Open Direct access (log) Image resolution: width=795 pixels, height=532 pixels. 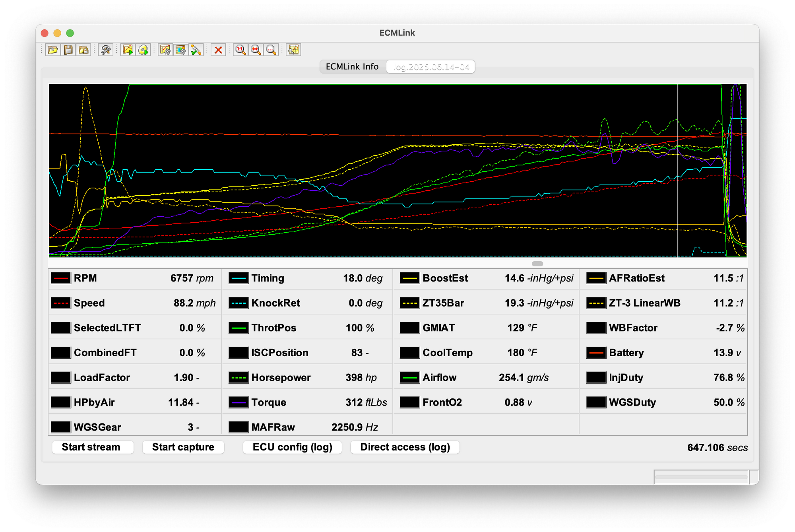point(405,447)
